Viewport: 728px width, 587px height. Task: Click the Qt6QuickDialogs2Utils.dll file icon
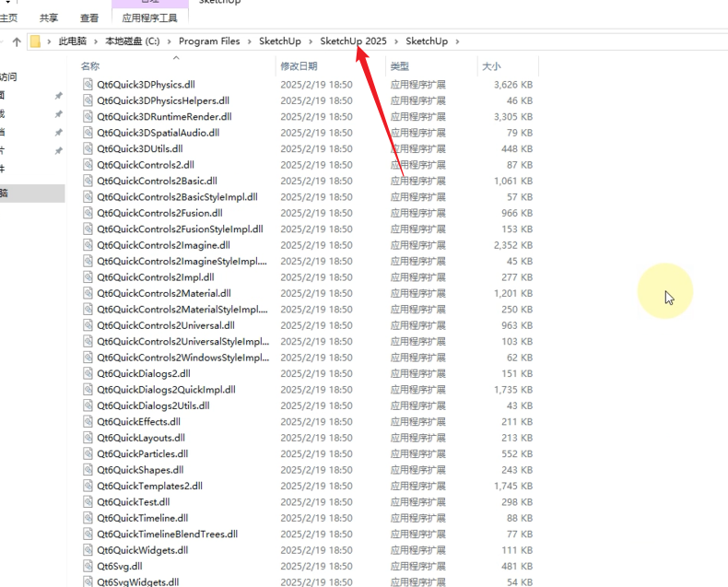pyautogui.click(x=88, y=405)
